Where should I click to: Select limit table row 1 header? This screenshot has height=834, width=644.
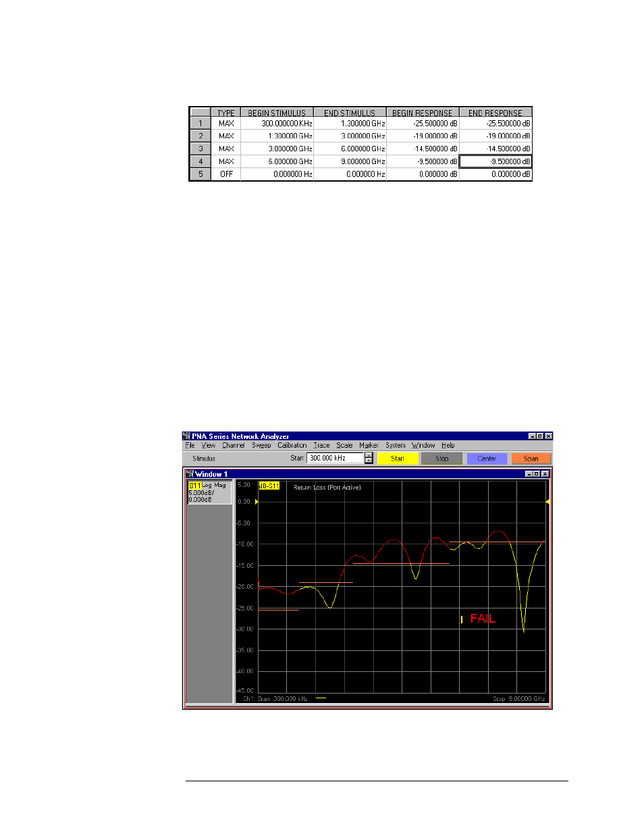pyautogui.click(x=200, y=124)
